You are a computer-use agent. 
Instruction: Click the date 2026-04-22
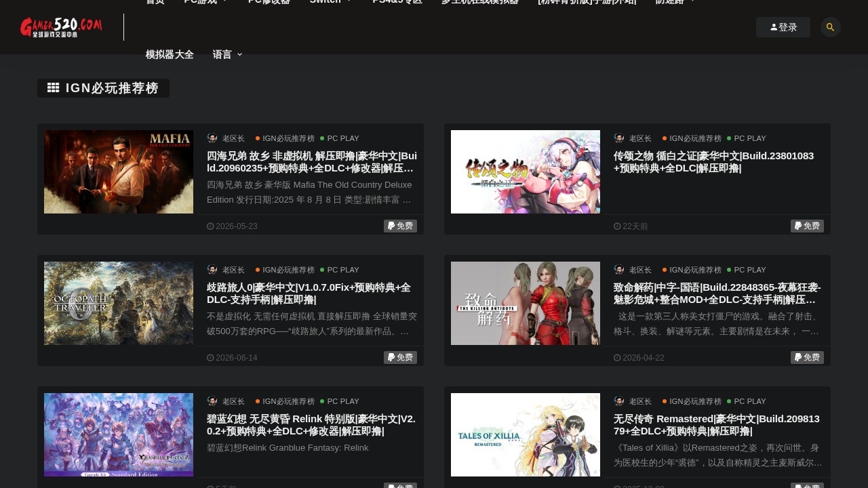pos(639,358)
